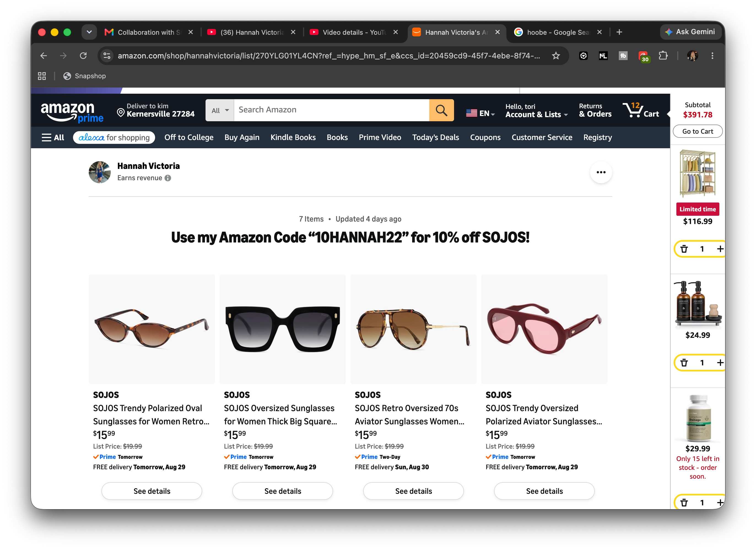Open the All hamburger menu
Image resolution: width=756 pixels, height=550 pixels.
point(53,137)
